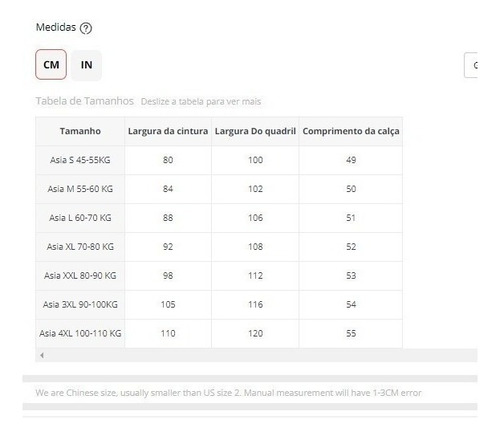The image size is (500, 437).
Task: Click waist value 110 in 4XL row
Action: [168, 334]
